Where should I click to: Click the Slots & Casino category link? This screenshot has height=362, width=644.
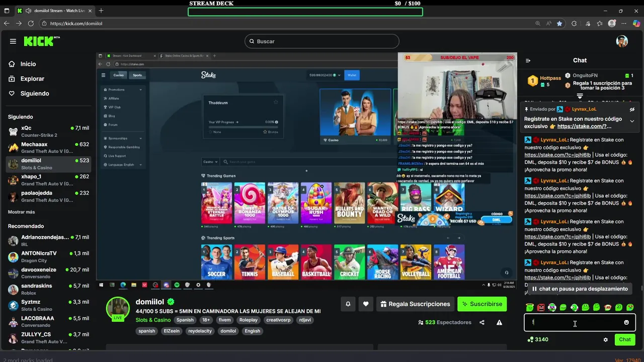point(153,320)
